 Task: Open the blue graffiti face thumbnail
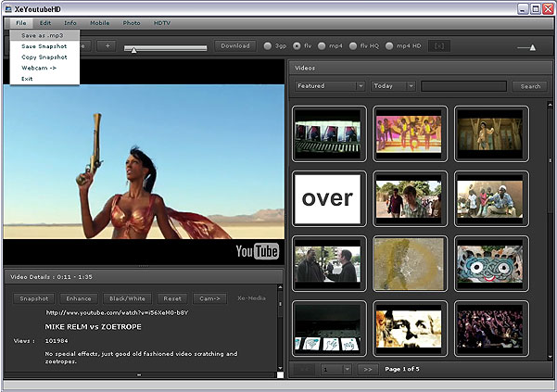(491, 264)
